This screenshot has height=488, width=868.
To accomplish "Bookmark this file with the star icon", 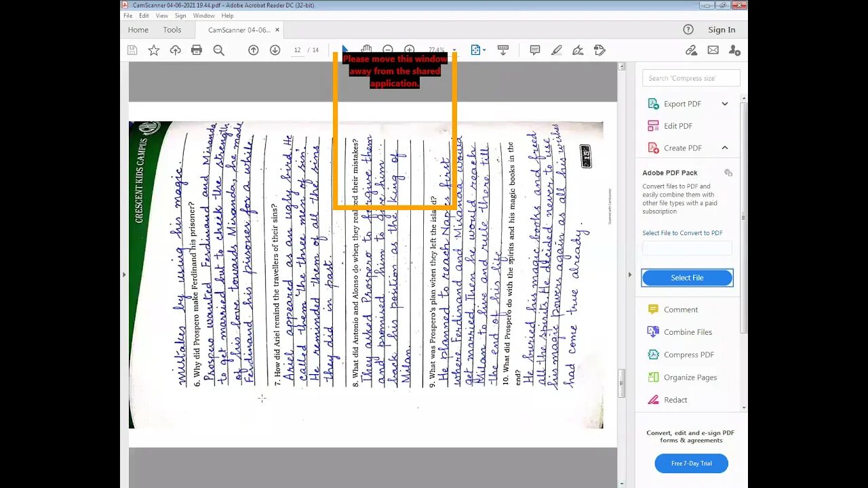I will (154, 50).
